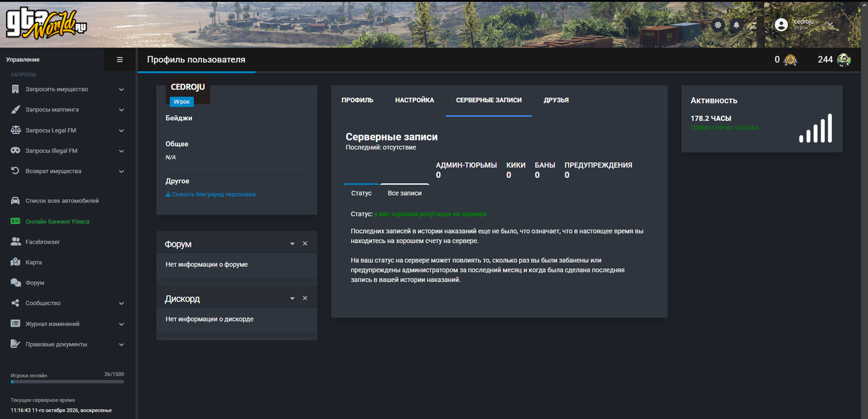Switch to the Профиль tab

coord(358,101)
